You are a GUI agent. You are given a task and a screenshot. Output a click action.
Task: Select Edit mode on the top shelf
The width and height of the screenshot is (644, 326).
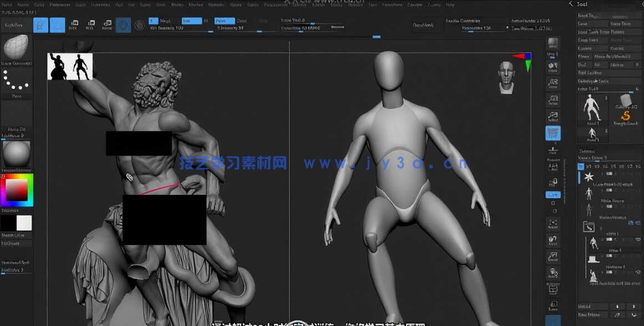click(x=40, y=24)
